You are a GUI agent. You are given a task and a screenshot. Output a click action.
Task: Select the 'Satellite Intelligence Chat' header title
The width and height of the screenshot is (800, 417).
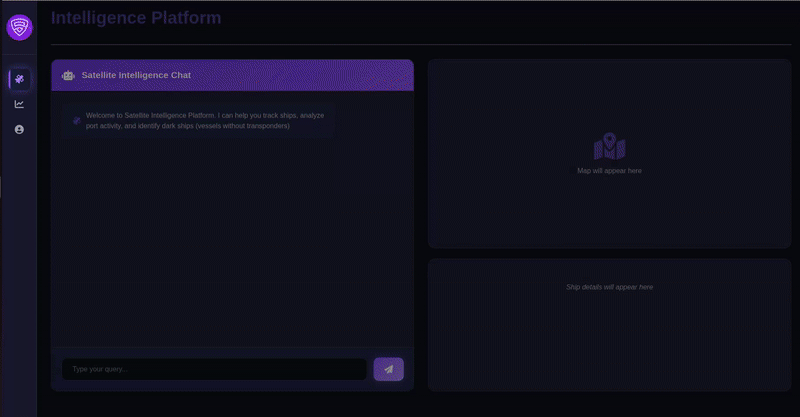pos(136,75)
